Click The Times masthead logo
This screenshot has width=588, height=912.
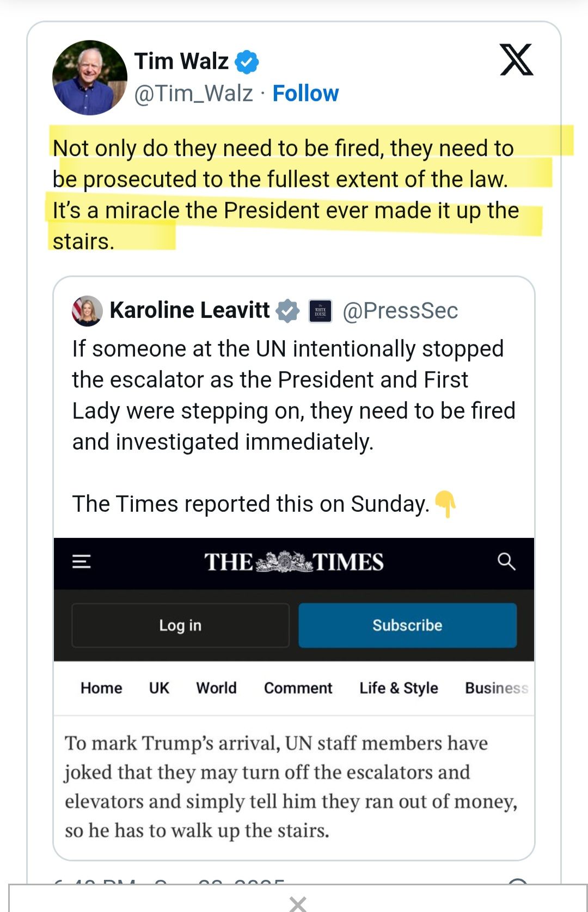click(293, 562)
